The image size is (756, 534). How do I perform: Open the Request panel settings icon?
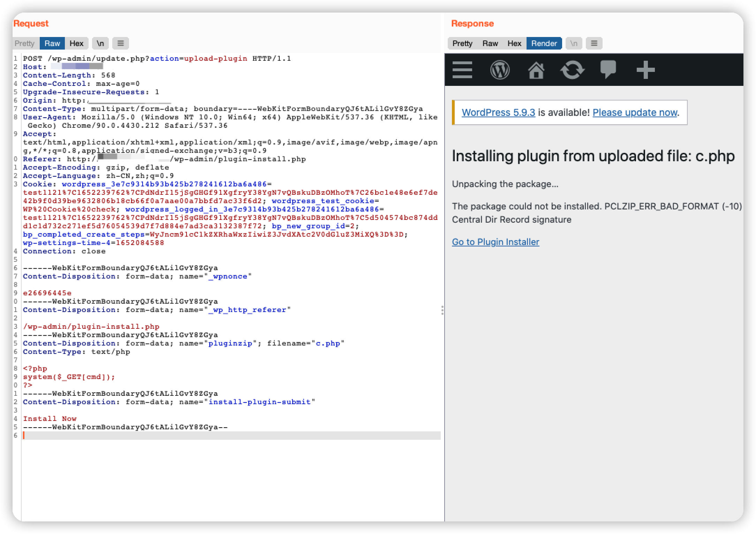[121, 43]
